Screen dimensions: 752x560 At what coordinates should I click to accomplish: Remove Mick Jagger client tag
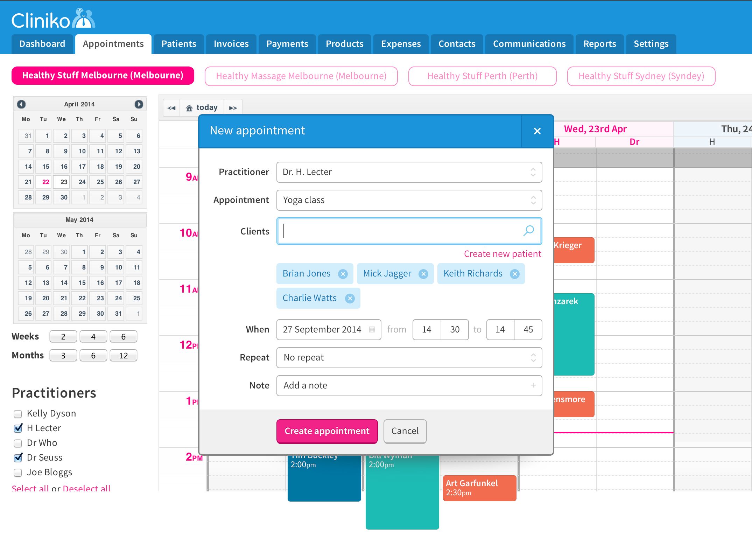[423, 274]
